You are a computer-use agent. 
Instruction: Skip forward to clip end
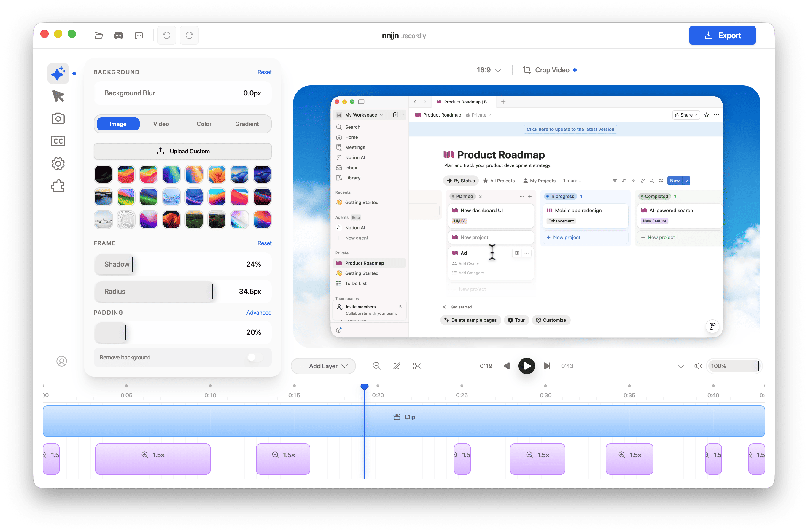click(547, 366)
